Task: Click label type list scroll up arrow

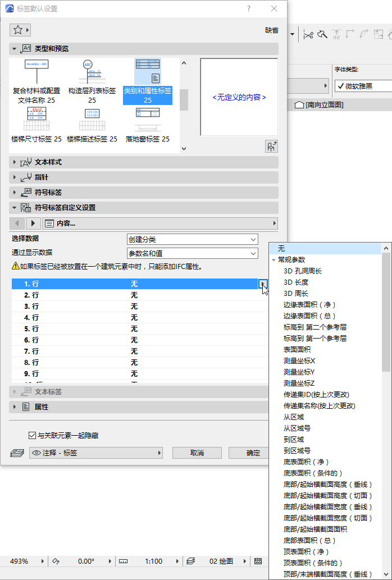Action: point(184,63)
